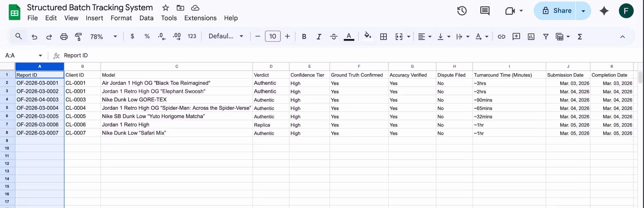This screenshot has width=644, height=208.
Task: Open the Share options dropdown arrow
Action: click(583, 11)
